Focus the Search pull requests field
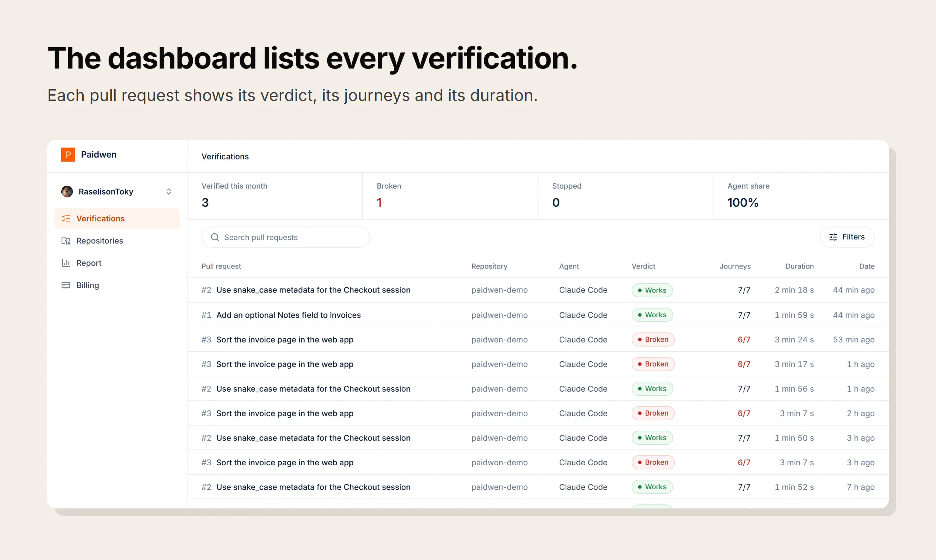Image resolution: width=936 pixels, height=560 pixels. [285, 237]
